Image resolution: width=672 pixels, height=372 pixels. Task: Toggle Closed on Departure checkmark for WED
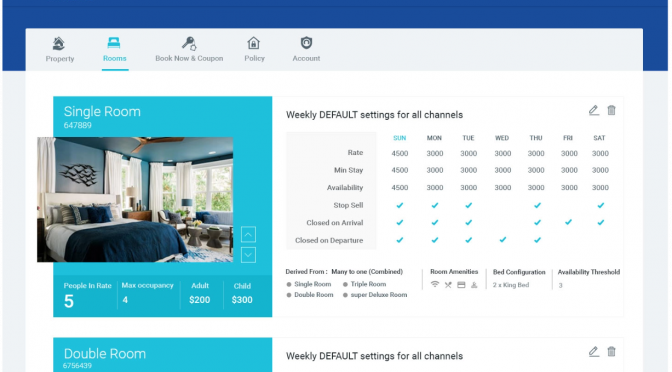click(x=503, y=240)
